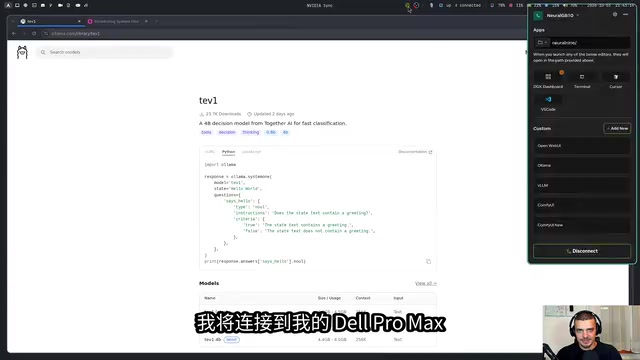Open the ComfyUI New custom entry
The height and width of the screenshot is (360, 640).
pos(582,225)
